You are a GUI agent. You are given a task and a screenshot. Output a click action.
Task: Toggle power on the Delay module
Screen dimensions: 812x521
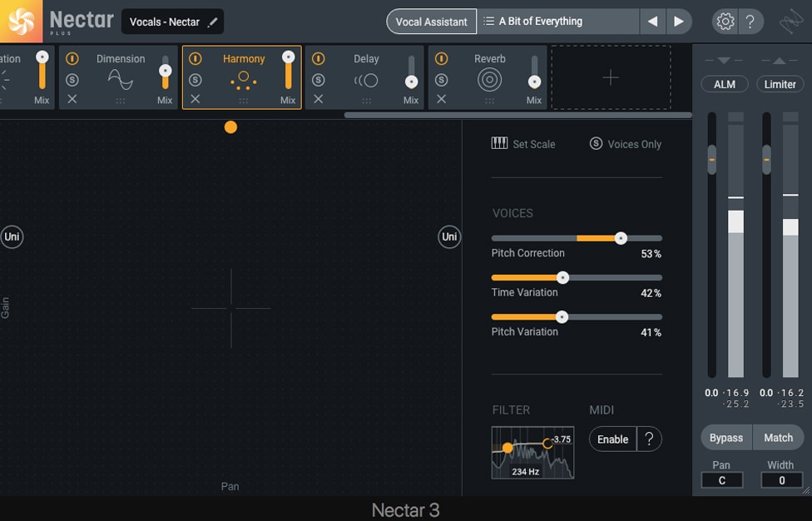[319, 58]
